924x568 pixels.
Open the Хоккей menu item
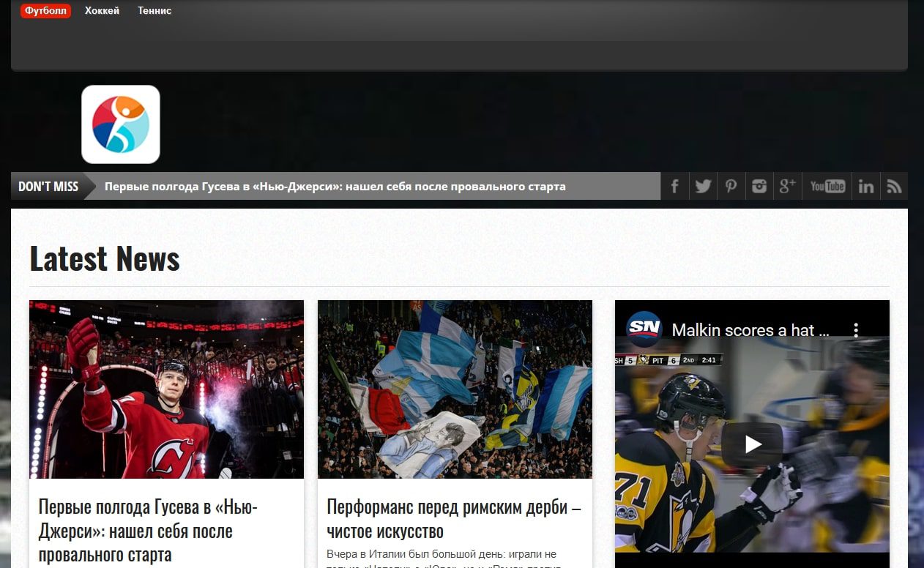[102, 11]
